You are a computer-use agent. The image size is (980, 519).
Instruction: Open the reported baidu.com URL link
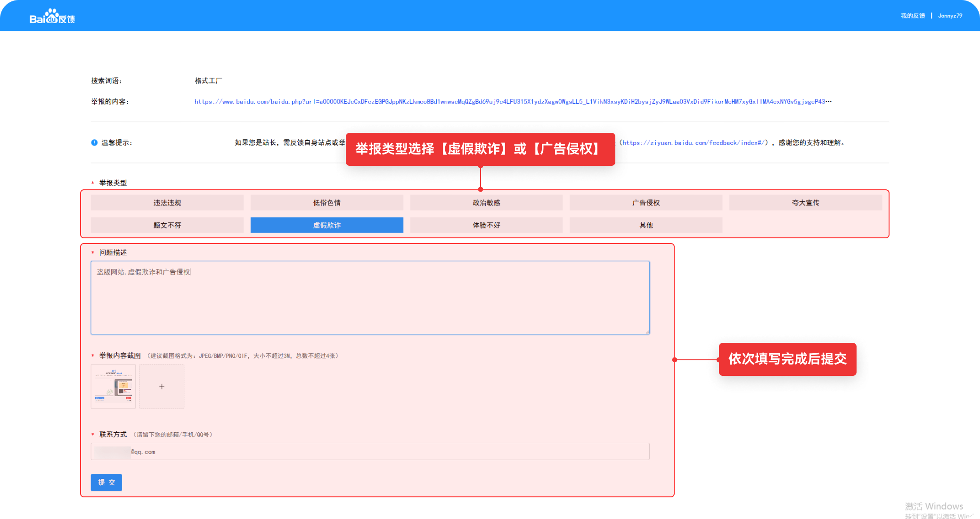(513, 102)
